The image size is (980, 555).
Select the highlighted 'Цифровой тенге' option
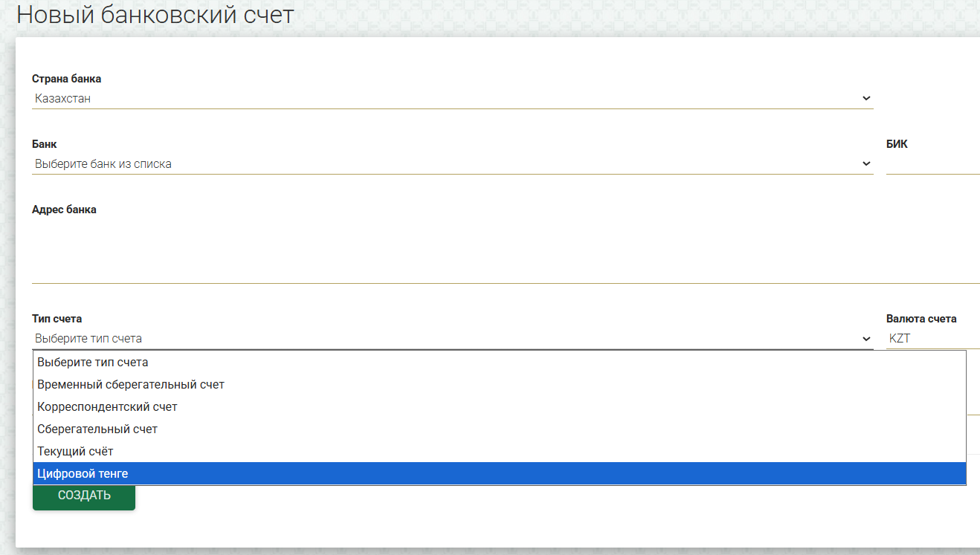click(500, 473)
